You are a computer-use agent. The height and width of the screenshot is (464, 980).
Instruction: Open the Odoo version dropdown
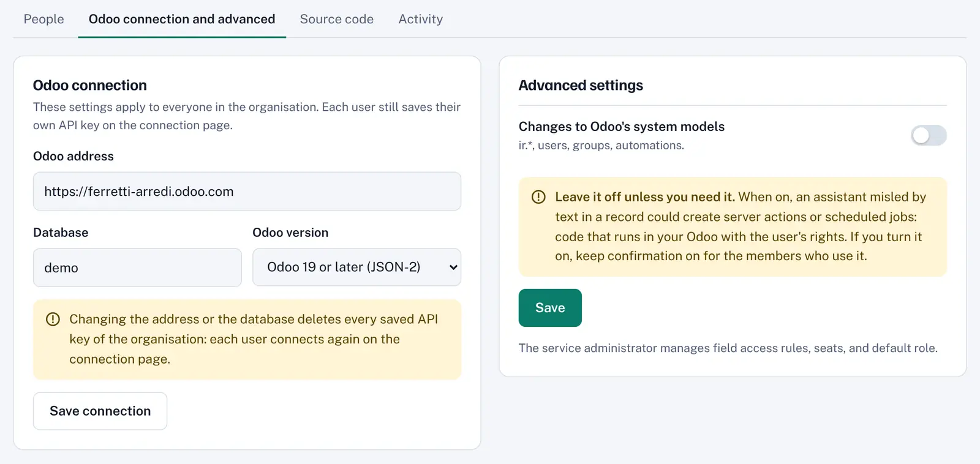356,268
